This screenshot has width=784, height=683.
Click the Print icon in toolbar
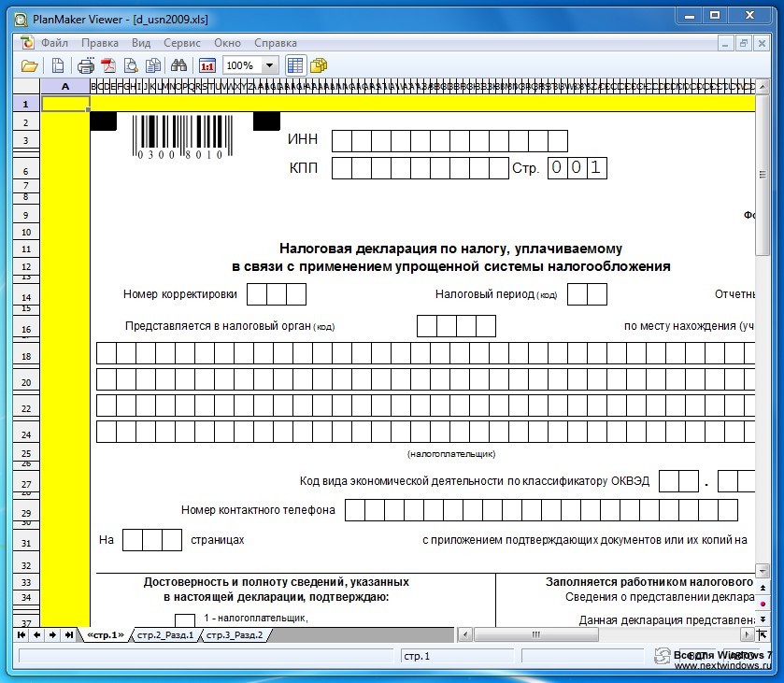tap(86, 65)
